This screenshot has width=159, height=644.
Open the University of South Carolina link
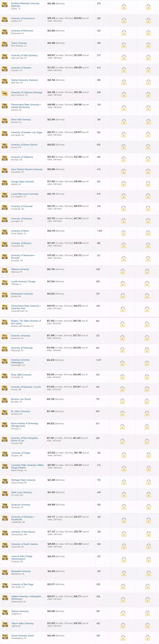(x=24, y=544)
